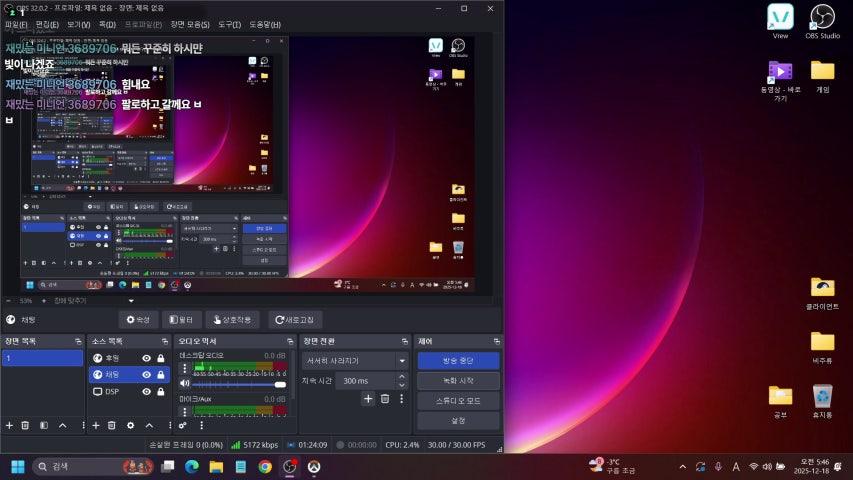Delete the selected source with trash icon
Image resolution: width=853 pixels, height=480 pixels.
click(111, 425)
